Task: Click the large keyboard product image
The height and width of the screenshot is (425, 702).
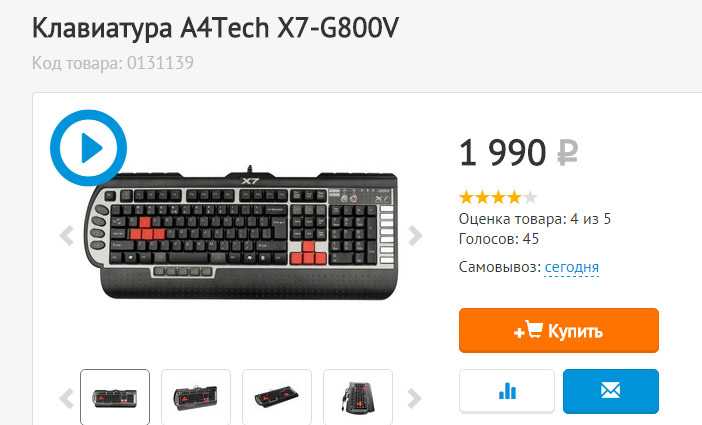Action: click(242, 233)
